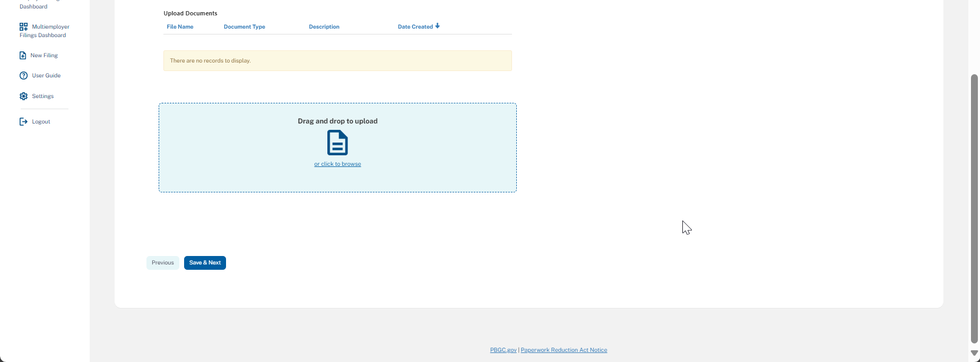The image size is (980, 362).
Task: Click the New Filing document icon
Action: coord(23,56)
